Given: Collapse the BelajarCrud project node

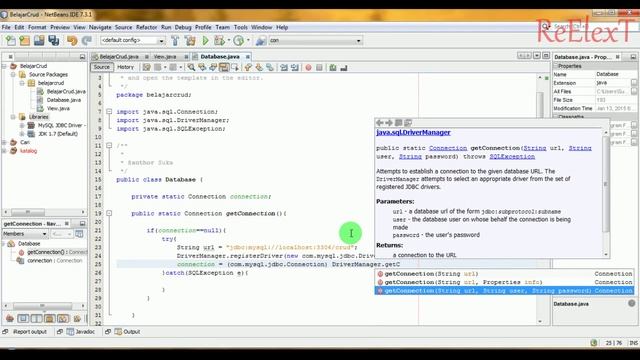Looking at the screenshot, I should [4, 66].
